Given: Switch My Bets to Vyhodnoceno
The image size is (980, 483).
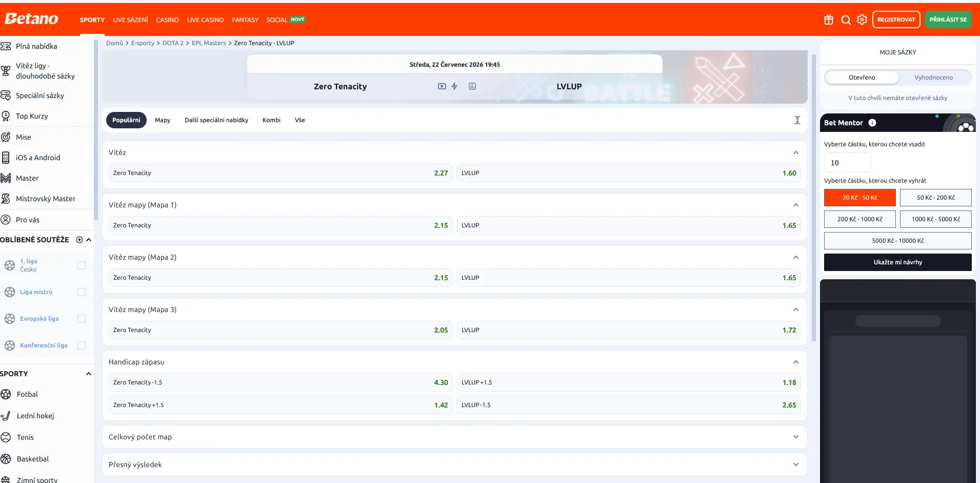Looking at the screenshot, I should pyautogui.click(x=934, y=78).
